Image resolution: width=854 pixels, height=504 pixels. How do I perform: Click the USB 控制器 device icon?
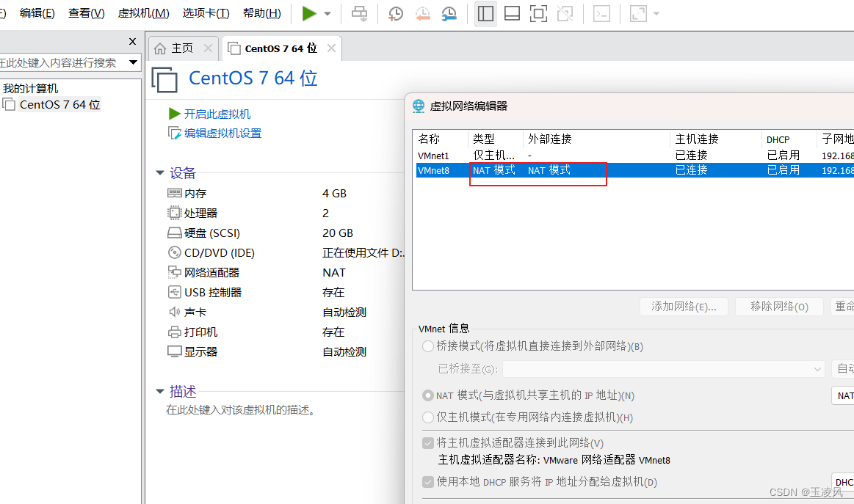tap(174, 292)
